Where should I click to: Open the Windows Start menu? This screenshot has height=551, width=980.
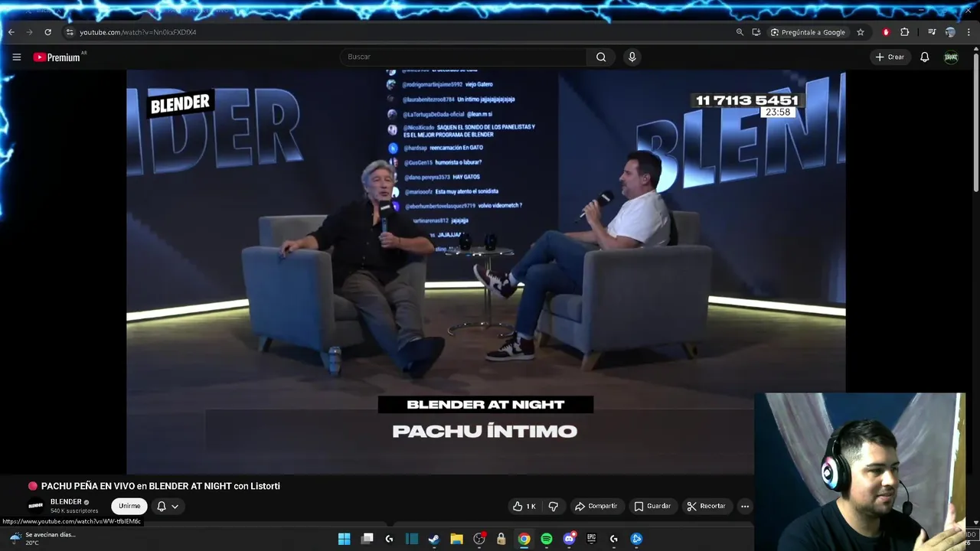point(345,539)
